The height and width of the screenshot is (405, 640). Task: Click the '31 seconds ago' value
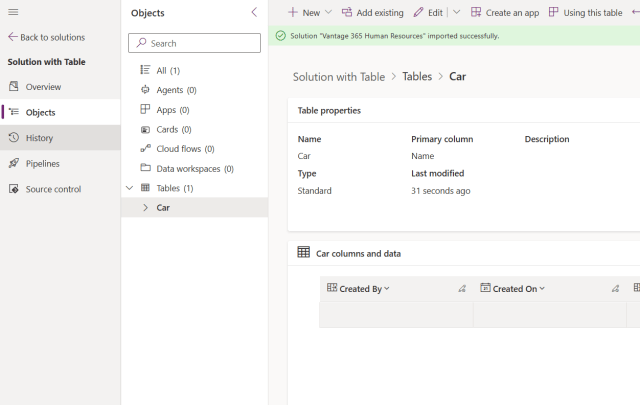tap(441, 191)
